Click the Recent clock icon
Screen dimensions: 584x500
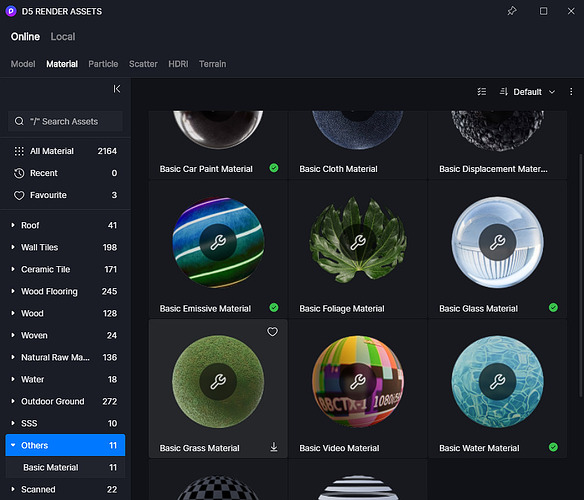[19, 173]
